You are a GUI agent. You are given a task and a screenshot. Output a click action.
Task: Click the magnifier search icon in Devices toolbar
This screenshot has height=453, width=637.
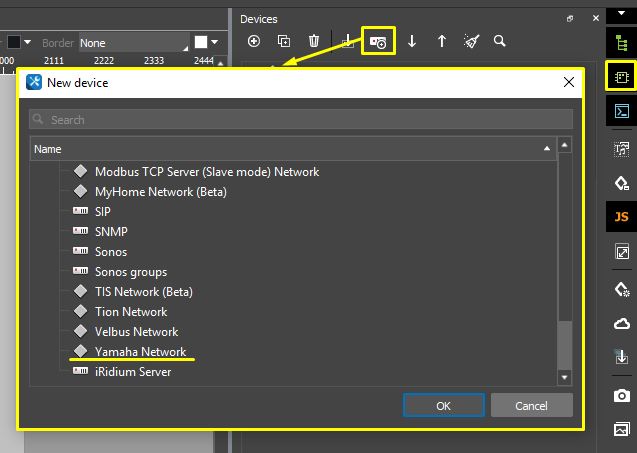[x=499, y=41]
